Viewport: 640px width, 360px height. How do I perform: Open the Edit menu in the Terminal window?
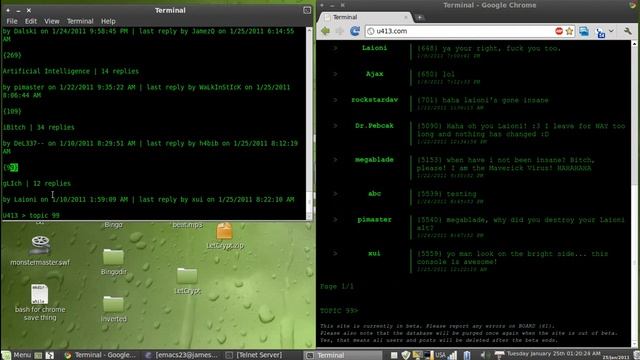31,21
